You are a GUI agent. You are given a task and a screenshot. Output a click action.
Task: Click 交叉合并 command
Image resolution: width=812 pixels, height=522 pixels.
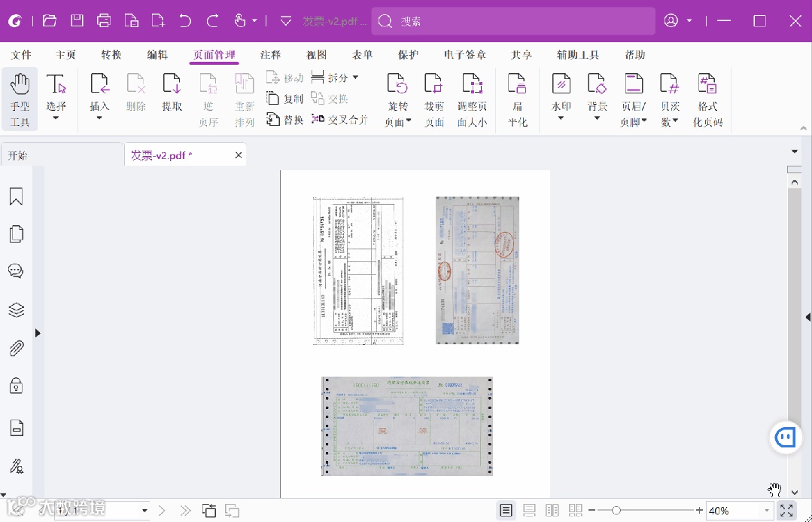pos(339,120)
